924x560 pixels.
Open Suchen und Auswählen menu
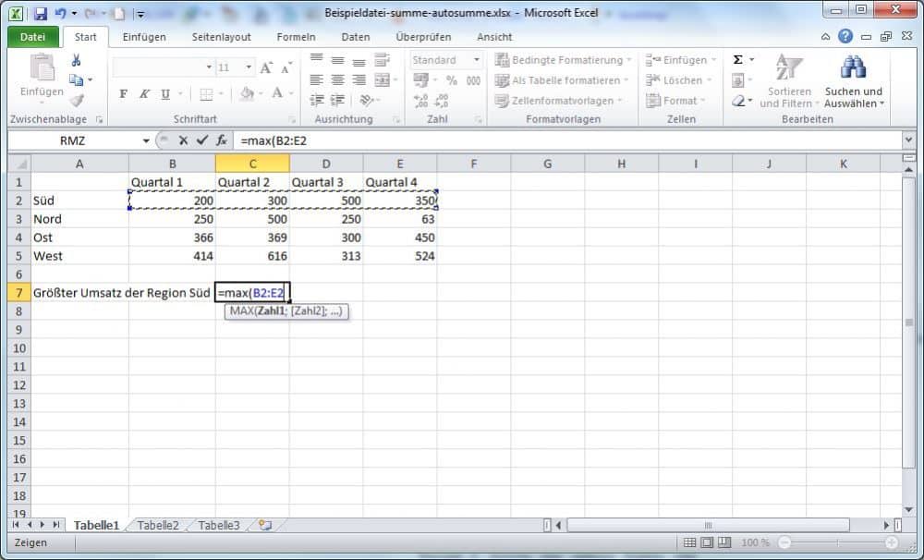(x=853, y=81)
